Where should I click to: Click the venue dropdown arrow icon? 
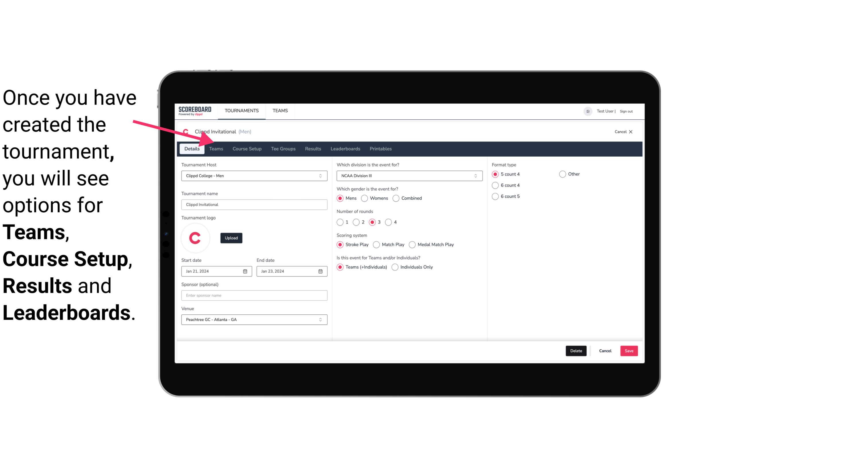point(321,319)
